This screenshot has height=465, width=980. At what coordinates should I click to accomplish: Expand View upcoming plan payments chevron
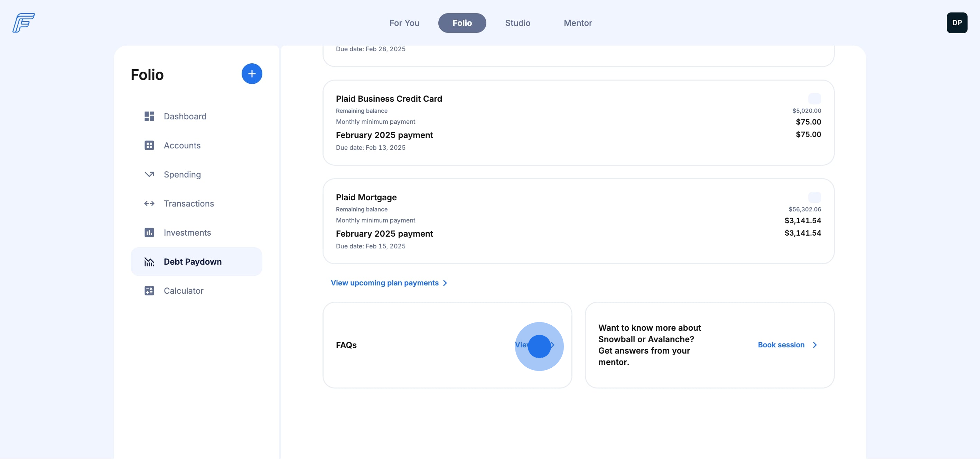[445, 283]
